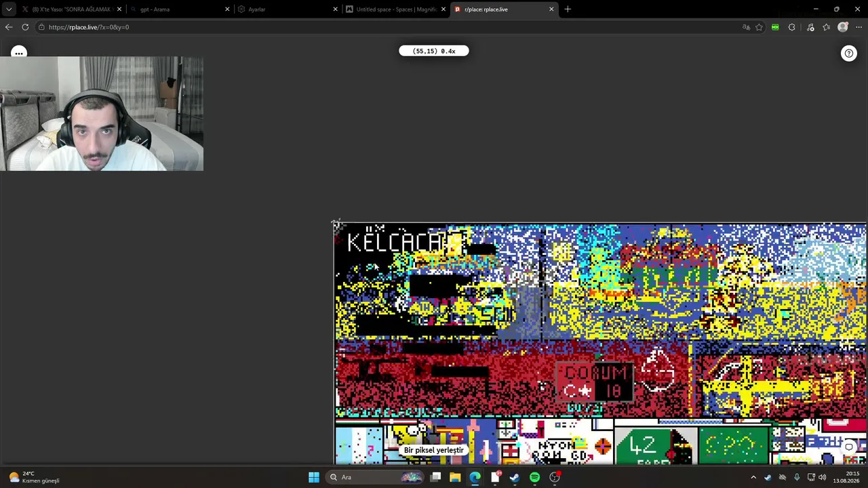Screen dimensions: 868x488
Task: Click the ÇORUM 19 artwork on canvas
Action: pyautogui.click(x=595, y=382)
